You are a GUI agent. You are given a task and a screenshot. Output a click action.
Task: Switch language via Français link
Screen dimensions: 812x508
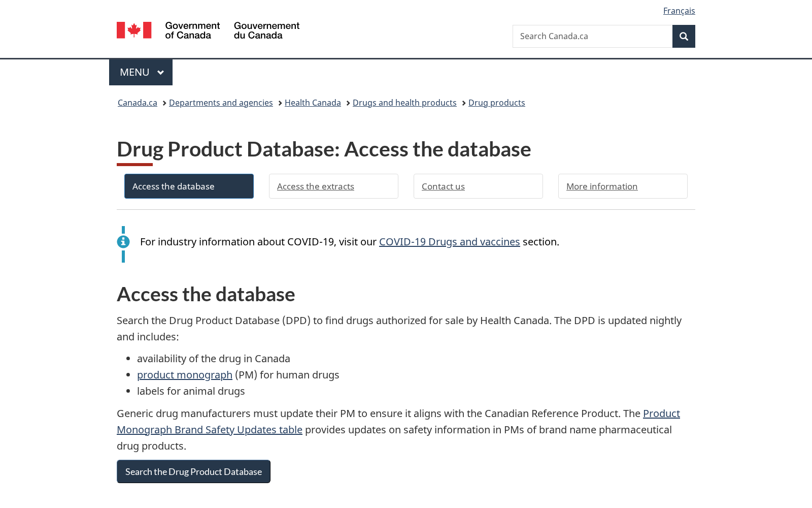679,11
